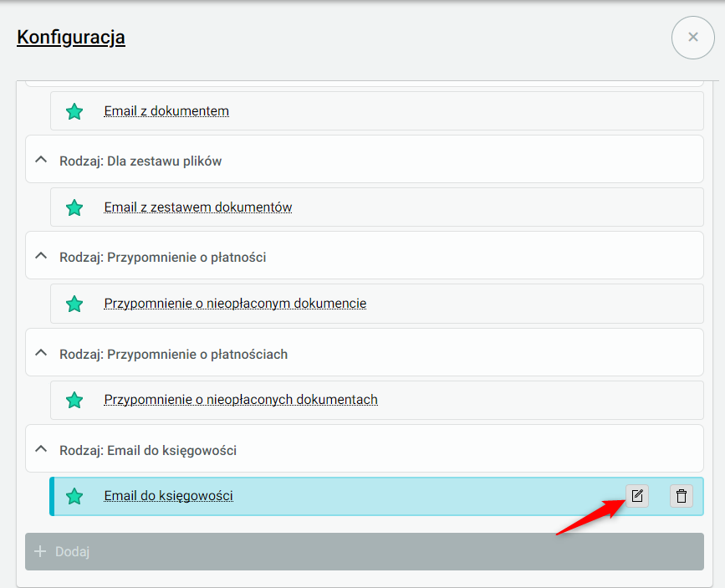Viewport: 725px width, 588px height.
Task: Click star beside Email z zestawem dokumentów
Action: coord(74,207)
